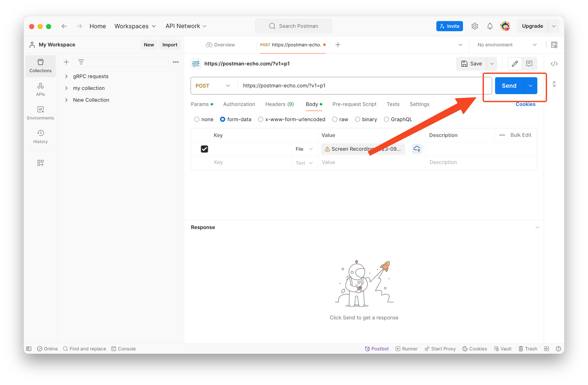Click Bulk Edit in the table header

521,135
